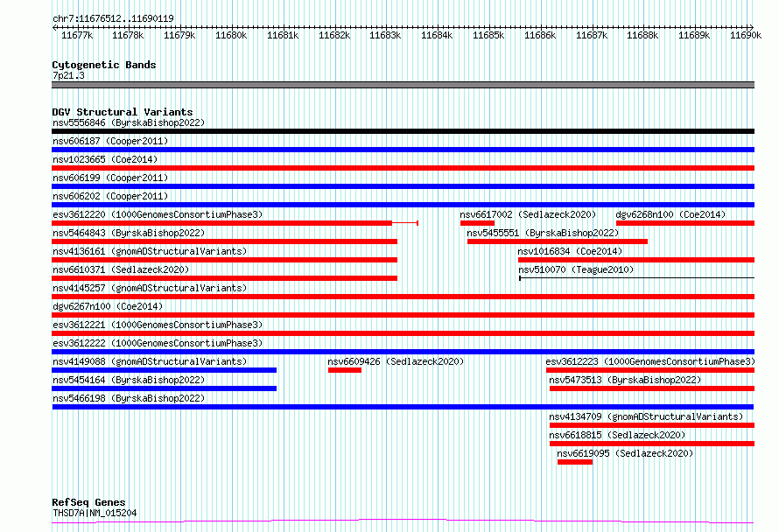Click nsv510070 (Teague2010) label
779x532 pixels.
(x=576, y=269)
